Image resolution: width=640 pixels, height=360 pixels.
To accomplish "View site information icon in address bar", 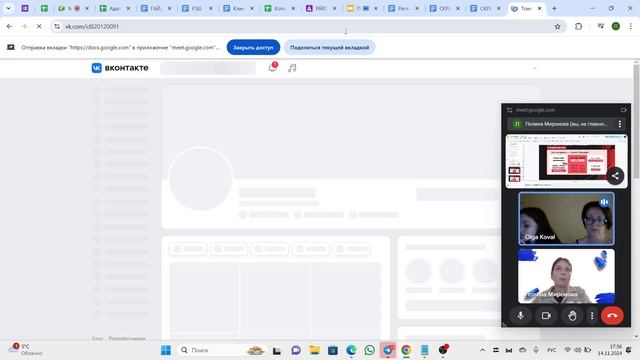I will 57,27.
